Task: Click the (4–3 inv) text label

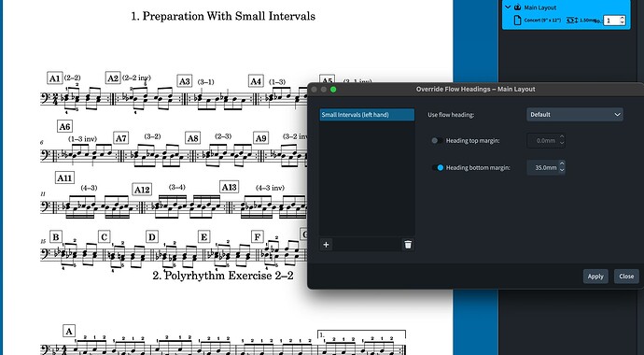Action: pyautogui.click(x=270, y=188)
